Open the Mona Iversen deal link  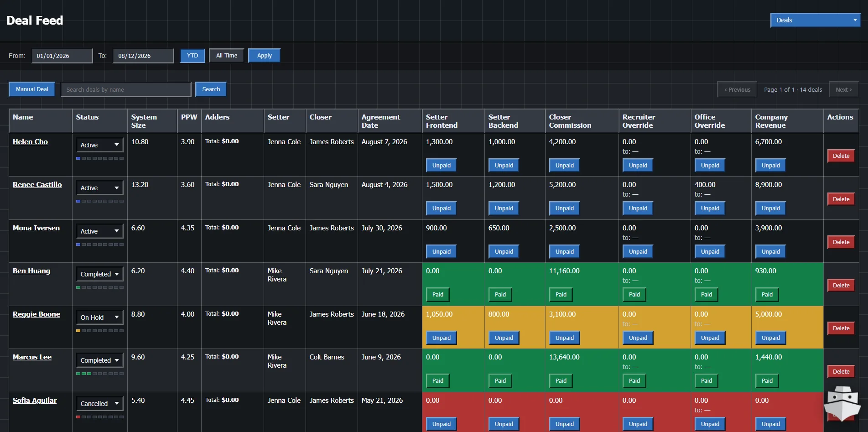click(x=36, y=228)
